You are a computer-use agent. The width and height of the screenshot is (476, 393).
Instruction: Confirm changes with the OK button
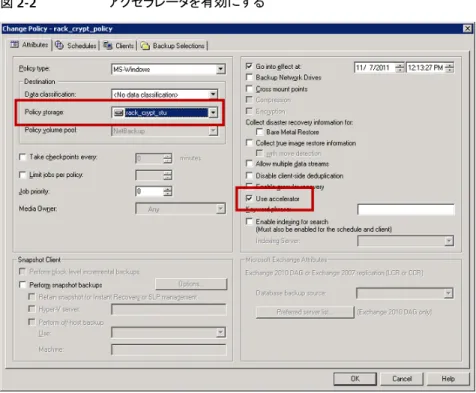(x=355, y=379)
